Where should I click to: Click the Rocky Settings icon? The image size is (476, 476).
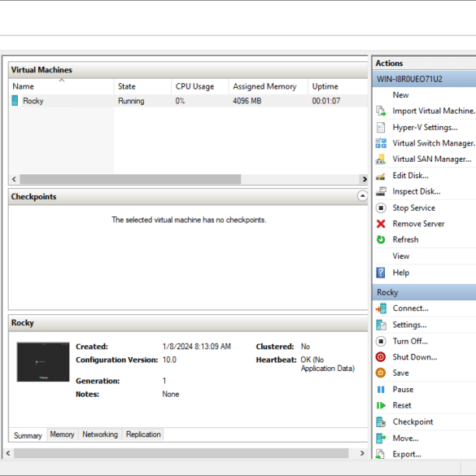tap(381, 325)
